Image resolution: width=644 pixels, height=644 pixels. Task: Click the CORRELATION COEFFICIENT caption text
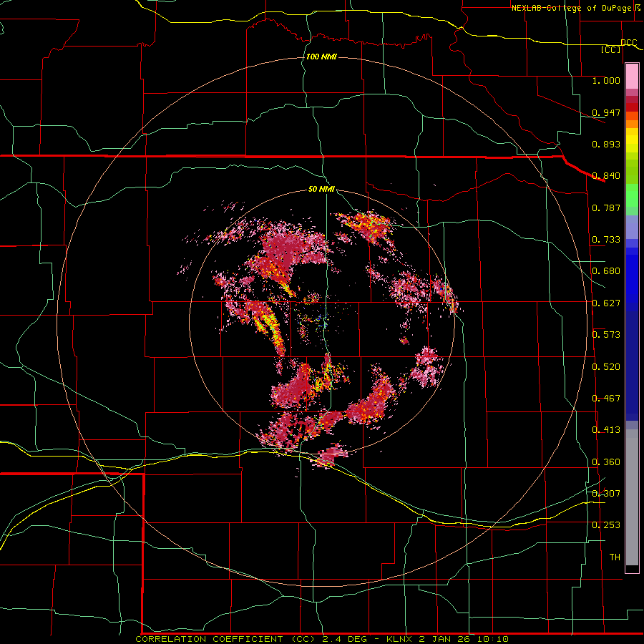(x=209, y=639)
